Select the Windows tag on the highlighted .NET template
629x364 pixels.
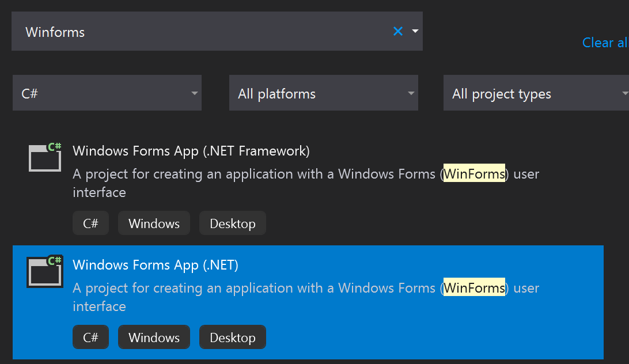click(x=154, y=337)
